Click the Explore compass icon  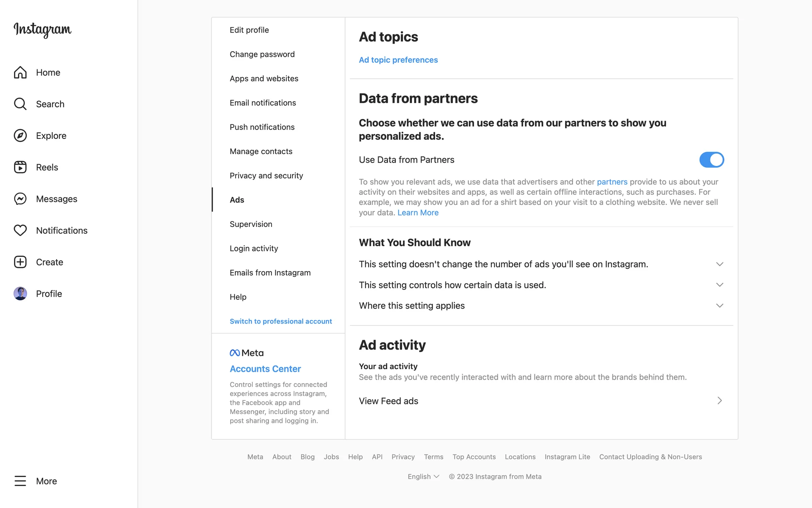click(x=20, y=135)
